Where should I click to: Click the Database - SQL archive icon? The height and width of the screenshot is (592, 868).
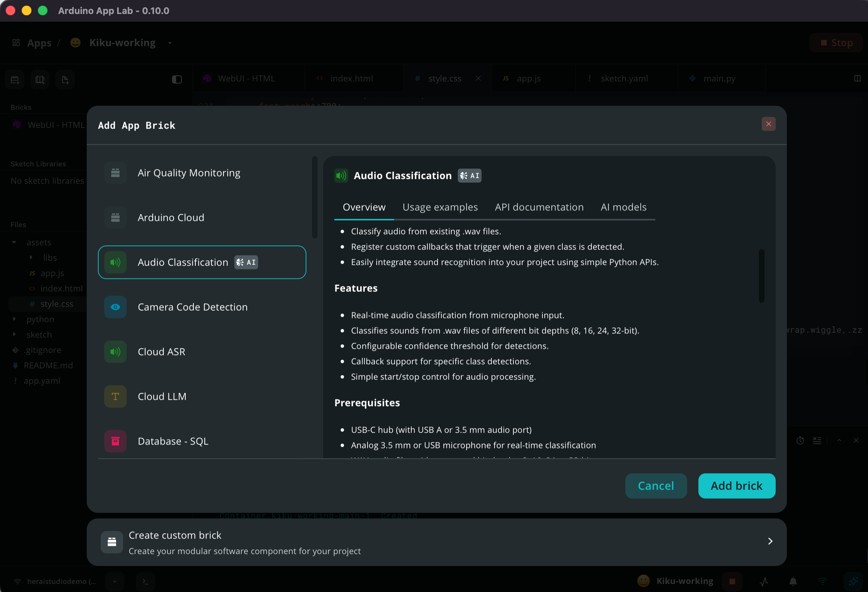pos(115,441)
